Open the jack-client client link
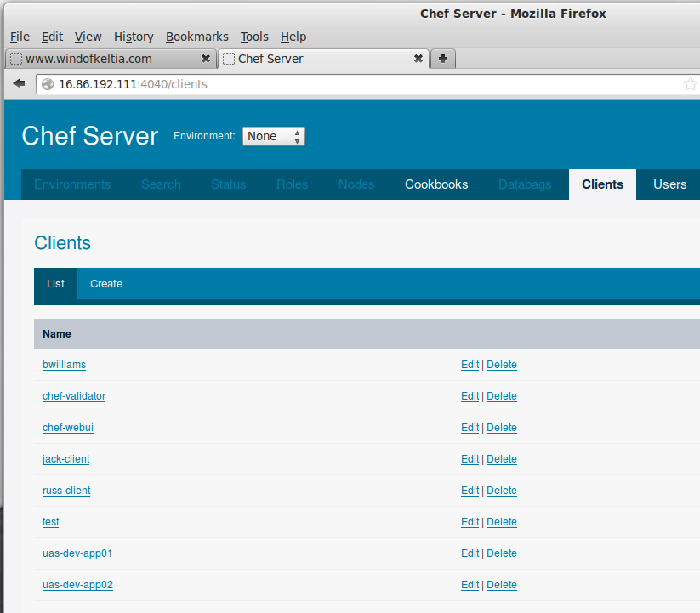700x613 pixels. [65, 459]
